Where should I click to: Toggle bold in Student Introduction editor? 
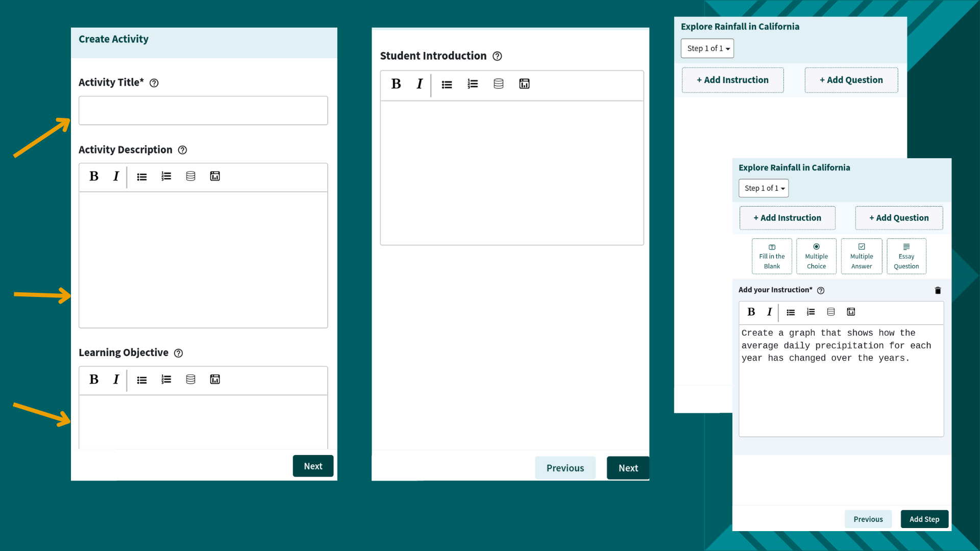(396, 84)
